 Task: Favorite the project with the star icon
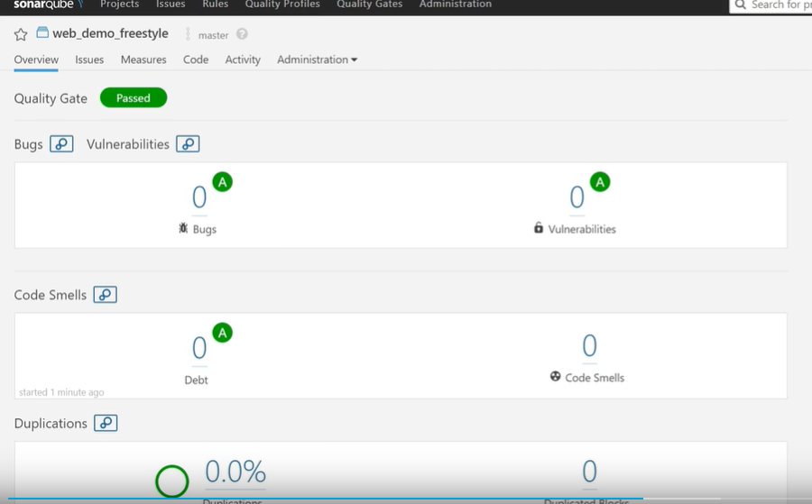pos(21,34)
